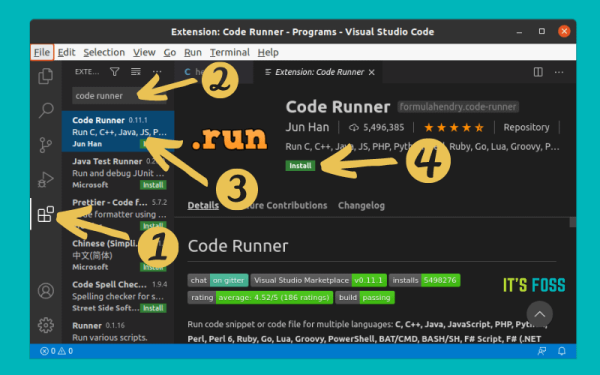Click the editor vertical scrollbar thumb
600x375 pixels.
(572, 222)
